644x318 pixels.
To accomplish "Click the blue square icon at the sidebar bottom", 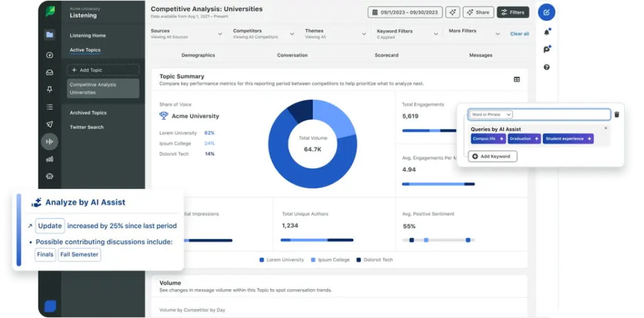I will coord(50,306).
